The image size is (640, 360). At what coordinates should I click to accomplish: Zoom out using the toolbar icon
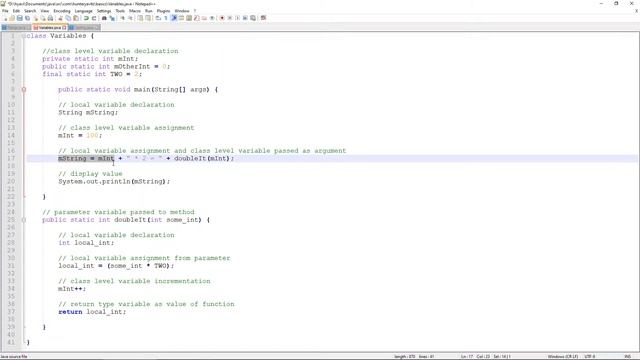pyautogui.click(x=130, y=18)
